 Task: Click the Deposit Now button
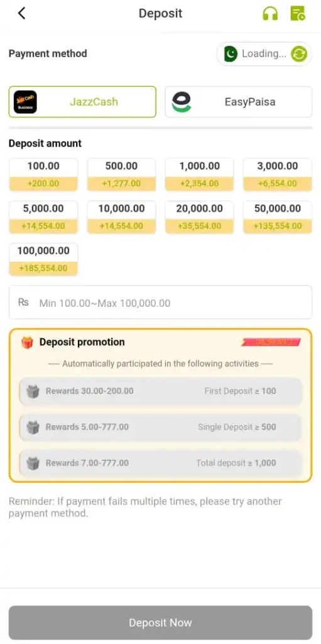(161, 623)
